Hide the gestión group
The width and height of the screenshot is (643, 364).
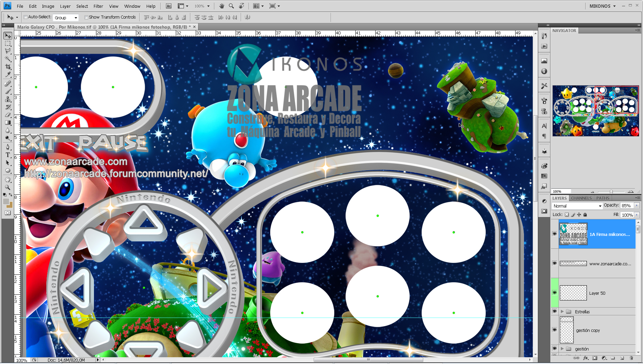(554, 348)
